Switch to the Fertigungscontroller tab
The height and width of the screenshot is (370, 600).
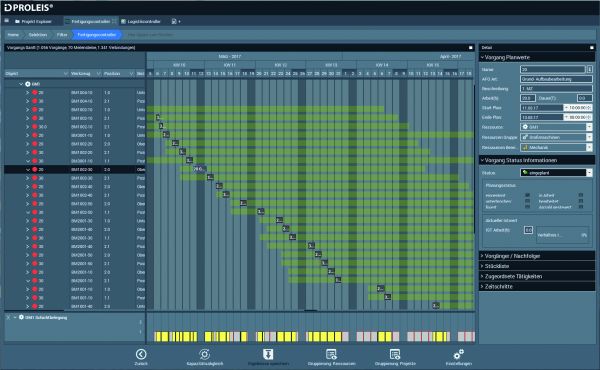(90, 21)
